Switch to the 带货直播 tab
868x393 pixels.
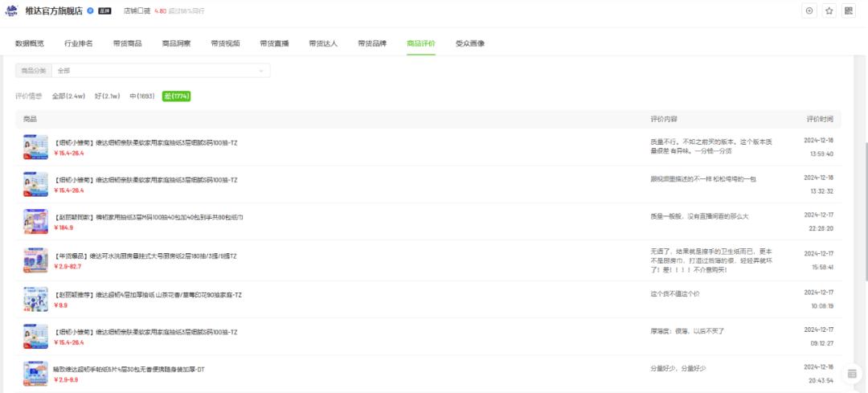pyautogui.click(x=275, y=43)
